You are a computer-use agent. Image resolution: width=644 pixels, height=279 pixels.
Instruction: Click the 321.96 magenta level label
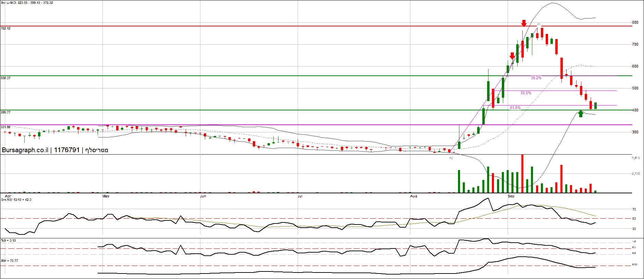[x=5, y=127]
